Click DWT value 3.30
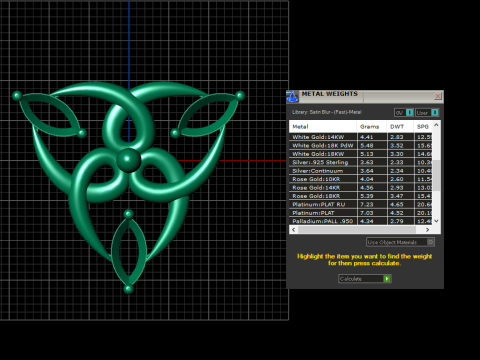This screenshot has width=480, height=360. (x=397, y=154)
